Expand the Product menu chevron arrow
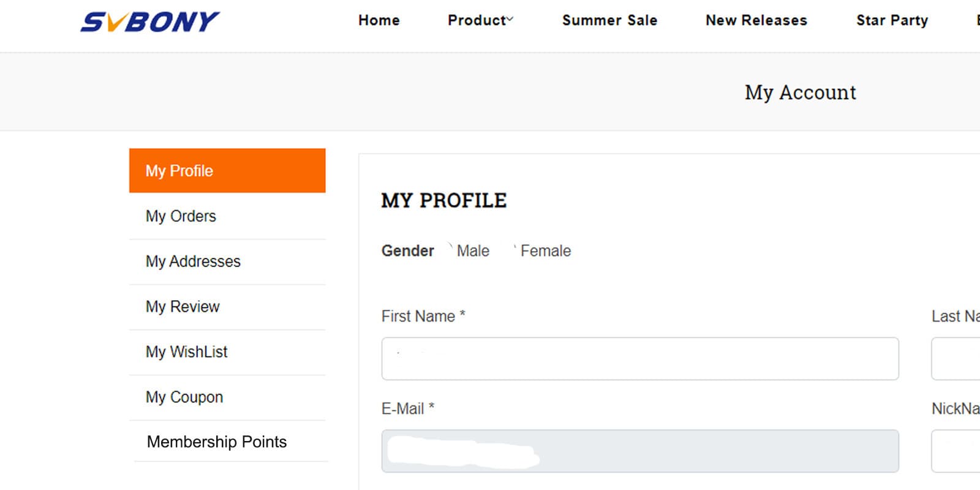This screenshot has height=490, width=980. click(510, 20)
